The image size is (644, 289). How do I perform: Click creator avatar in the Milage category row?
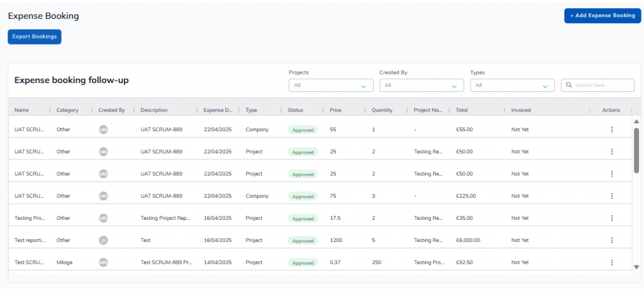[x=103, y=262]
